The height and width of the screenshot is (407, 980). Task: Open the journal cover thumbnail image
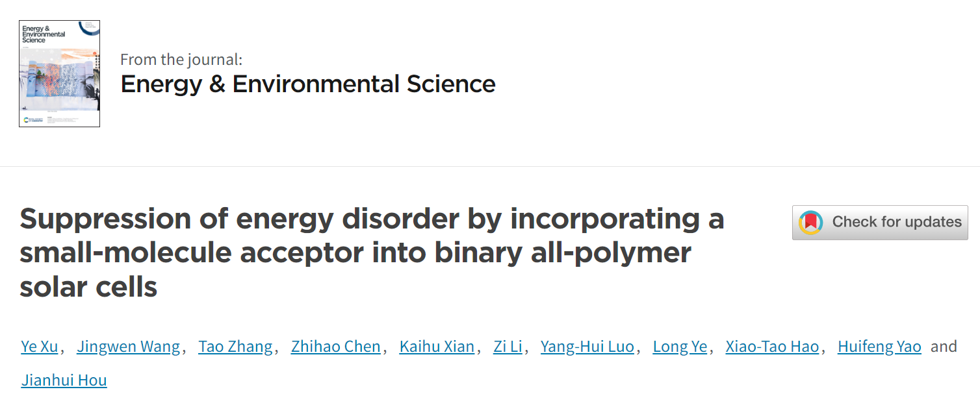[x=59, y=73]
